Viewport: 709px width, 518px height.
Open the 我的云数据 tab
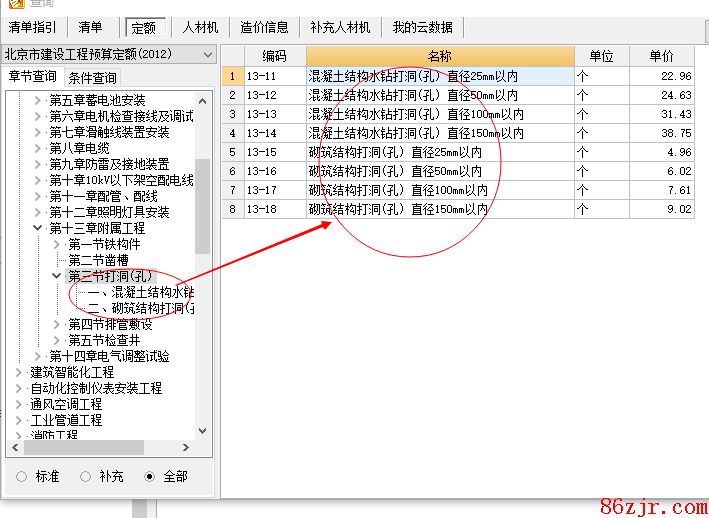click(421, 27)
